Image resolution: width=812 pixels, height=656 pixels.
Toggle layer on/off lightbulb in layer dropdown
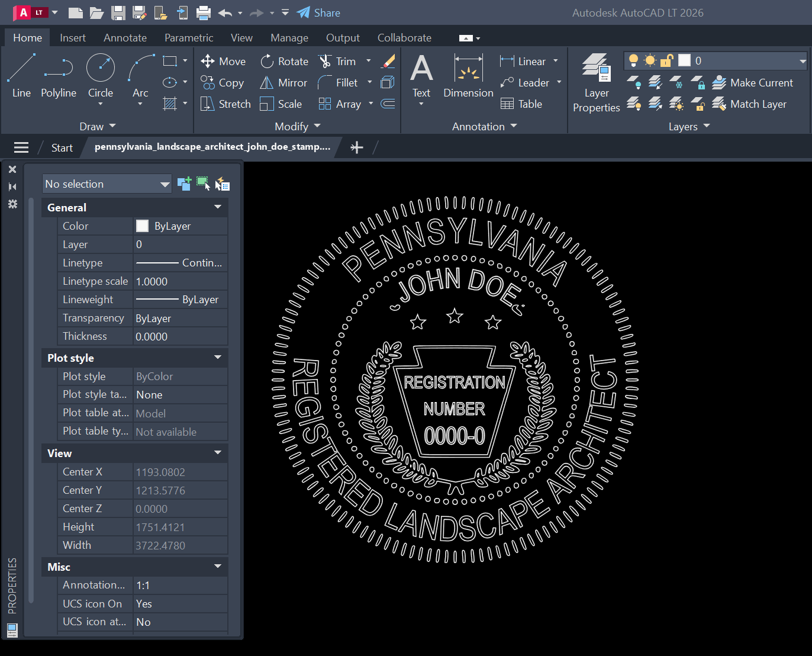(633, 60)
